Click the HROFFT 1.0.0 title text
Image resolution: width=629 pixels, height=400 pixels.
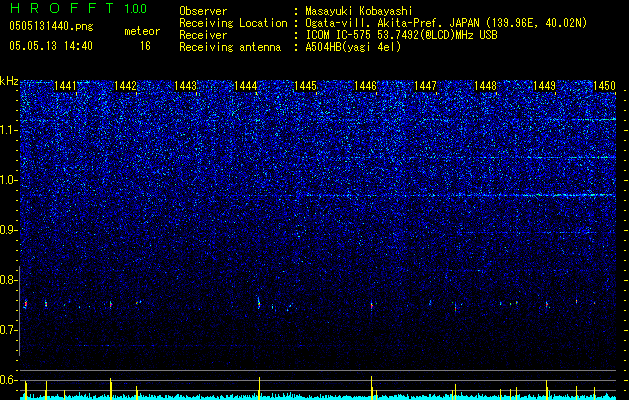pyautogui.click(x=79, y=8)
